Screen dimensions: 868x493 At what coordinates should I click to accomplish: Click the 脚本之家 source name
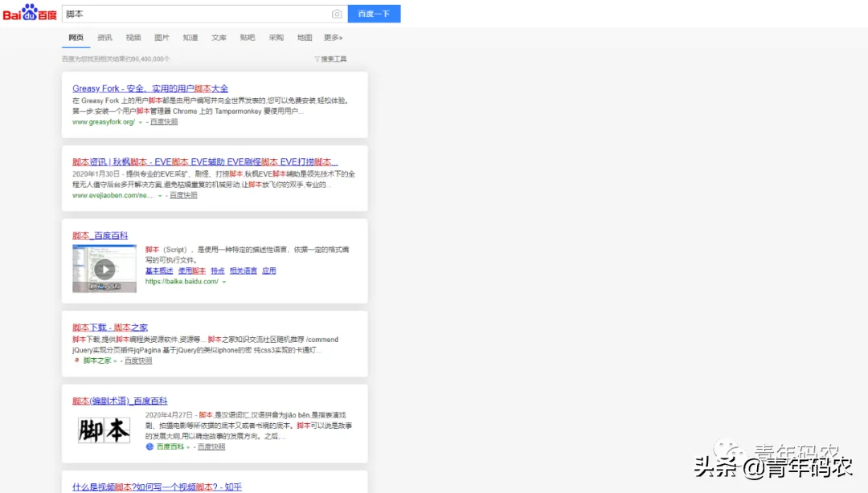coord(97,361)
